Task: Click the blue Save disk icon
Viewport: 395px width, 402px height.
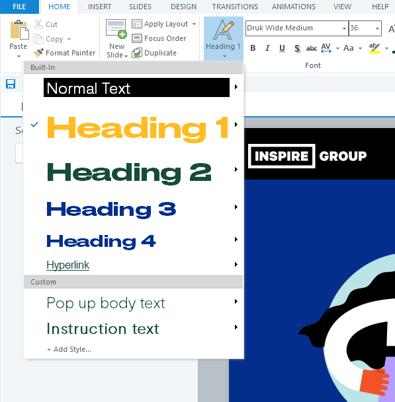Action: pyautogui.click(x=11, y=84)
